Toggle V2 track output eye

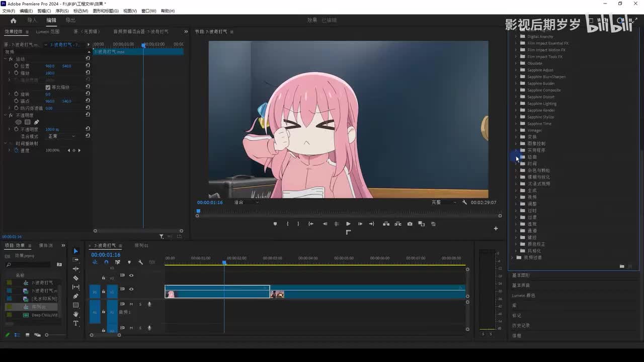pyautogui.click(x=131, y=276)
